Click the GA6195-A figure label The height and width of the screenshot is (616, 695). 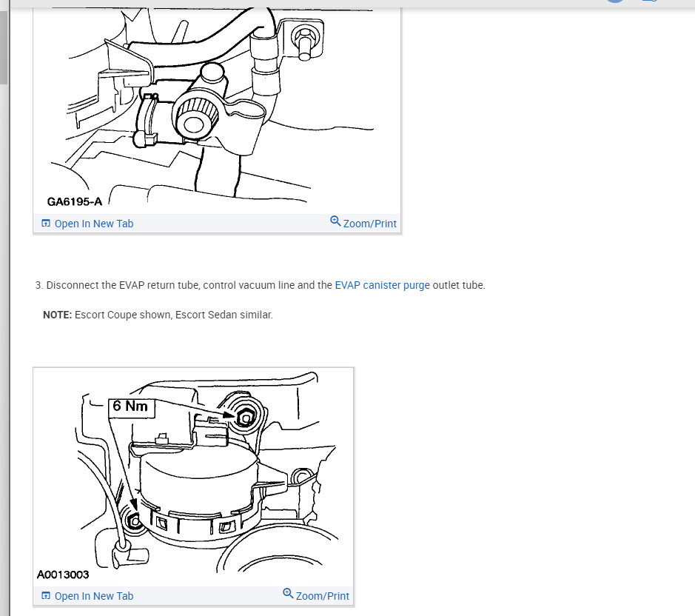tap(75, 202)
